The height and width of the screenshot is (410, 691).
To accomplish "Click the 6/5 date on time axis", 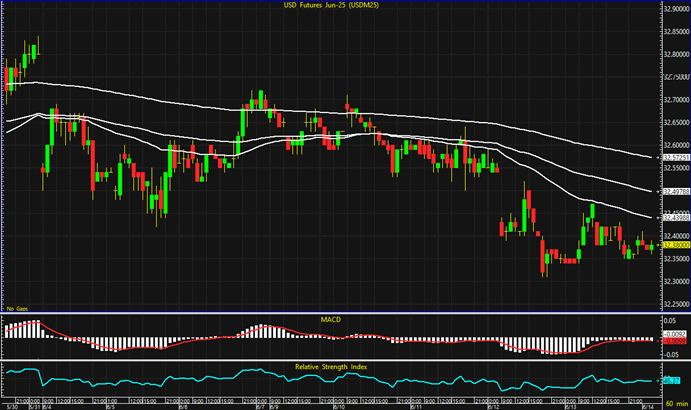I will pos(109,405).
